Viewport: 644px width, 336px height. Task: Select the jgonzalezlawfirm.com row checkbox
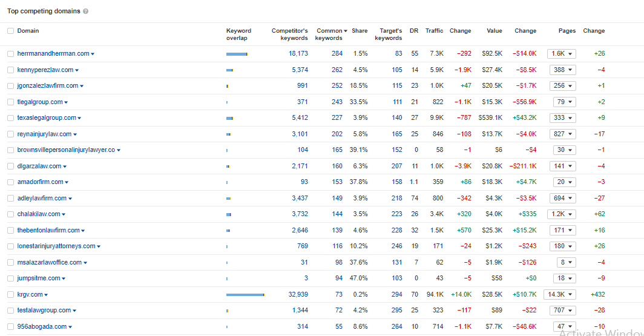point(11,86)
